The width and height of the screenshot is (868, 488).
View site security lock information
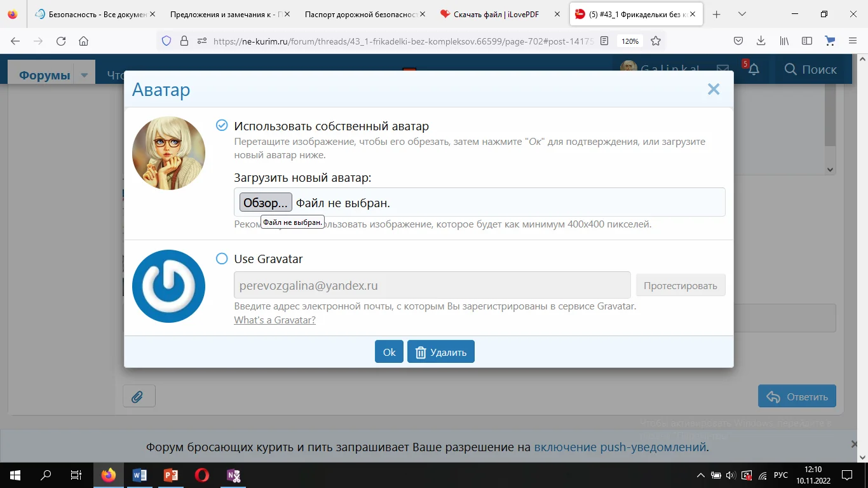(184, 41)
